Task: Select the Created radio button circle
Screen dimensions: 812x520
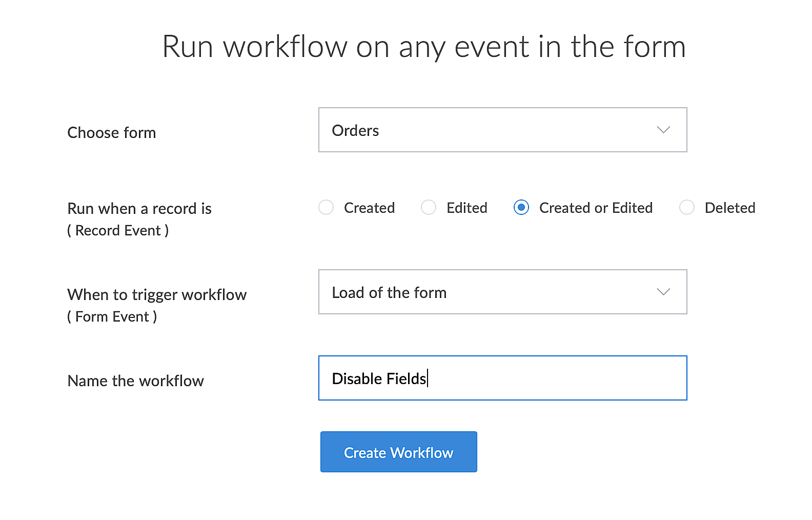Action: pyautogui.click(x=326, y=208)
